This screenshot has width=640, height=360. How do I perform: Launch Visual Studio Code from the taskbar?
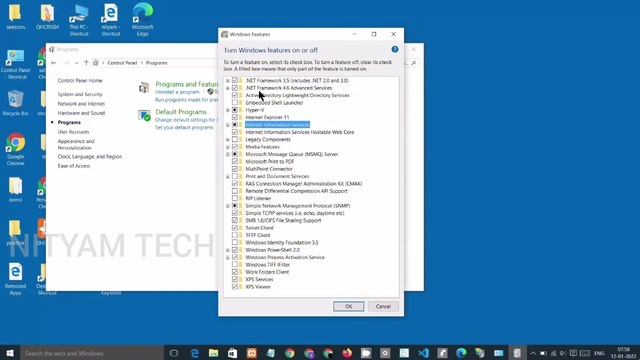[x=423, y=353]
